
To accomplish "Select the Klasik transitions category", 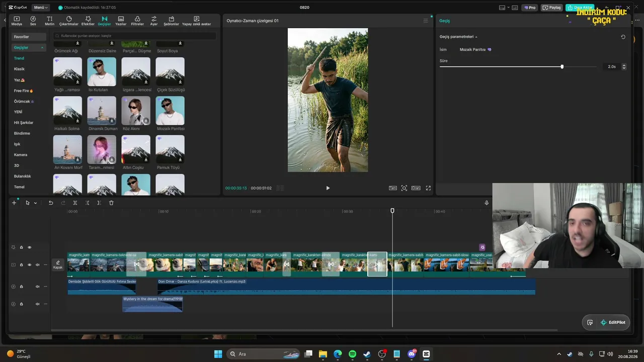I will [x=19, y=69].
